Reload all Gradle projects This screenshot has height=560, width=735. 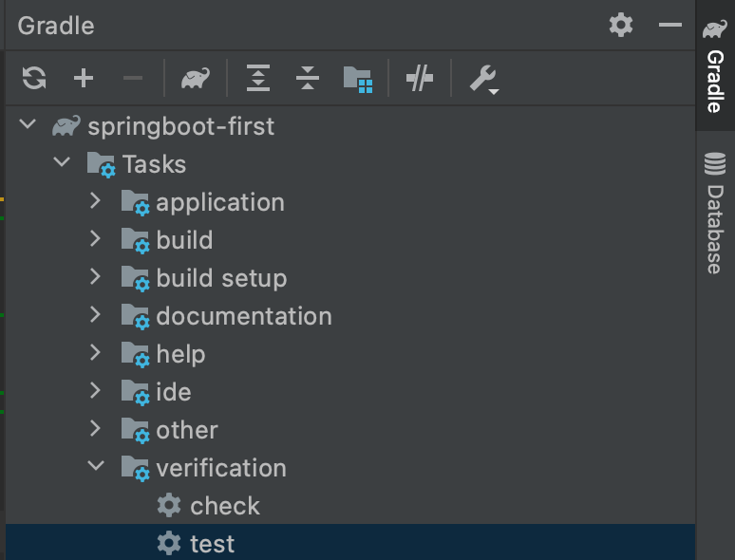coord(34,78)
